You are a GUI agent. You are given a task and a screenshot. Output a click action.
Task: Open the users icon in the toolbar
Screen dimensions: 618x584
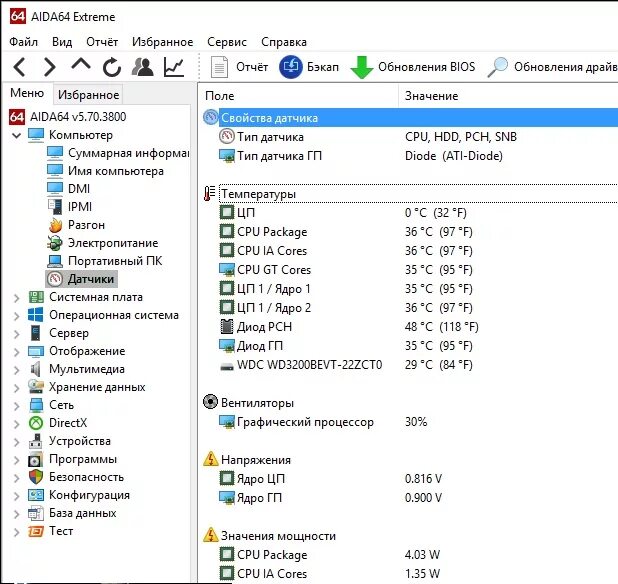click(x=142, y=67)
